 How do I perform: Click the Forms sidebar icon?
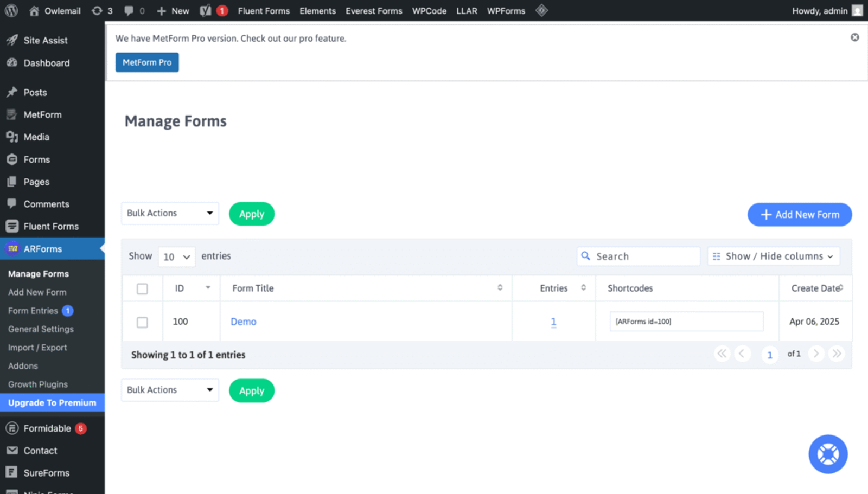[12, 159]
